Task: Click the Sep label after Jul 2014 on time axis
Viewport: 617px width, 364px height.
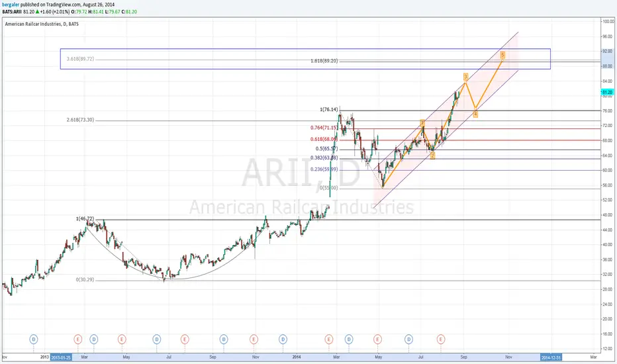Action: 464,357
